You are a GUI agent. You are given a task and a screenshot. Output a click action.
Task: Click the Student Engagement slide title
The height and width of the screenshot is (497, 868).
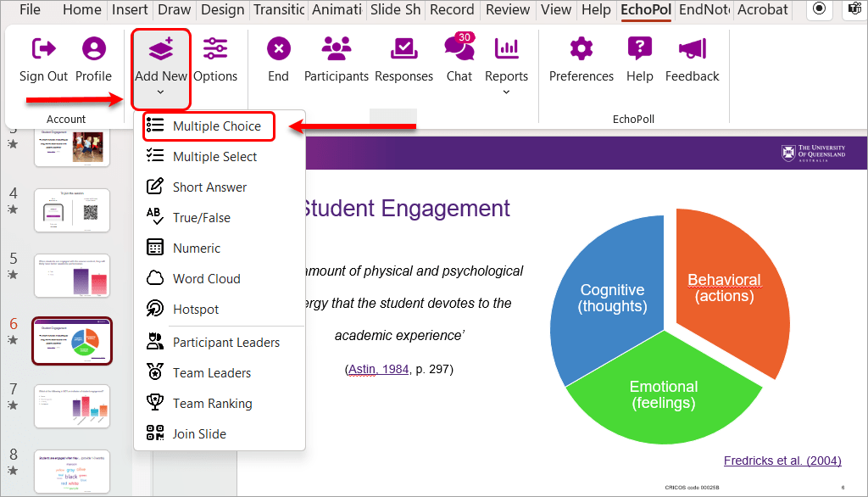407,209
